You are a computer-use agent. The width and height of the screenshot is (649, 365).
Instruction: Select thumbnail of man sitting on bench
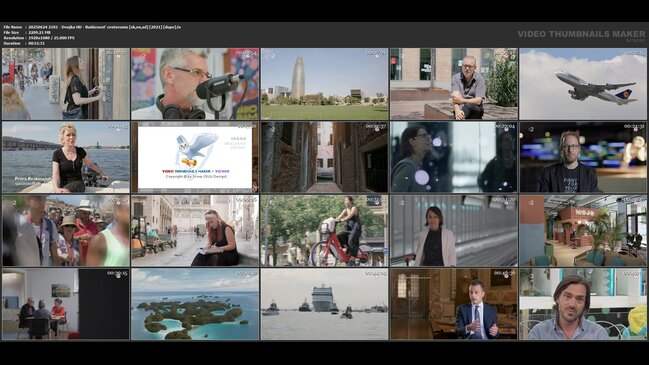pos(454,84)
